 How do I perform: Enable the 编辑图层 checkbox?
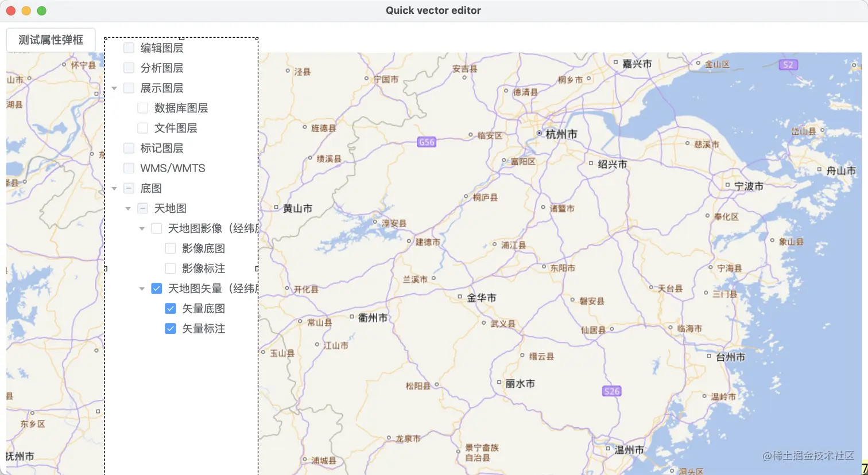pos(129,48)
